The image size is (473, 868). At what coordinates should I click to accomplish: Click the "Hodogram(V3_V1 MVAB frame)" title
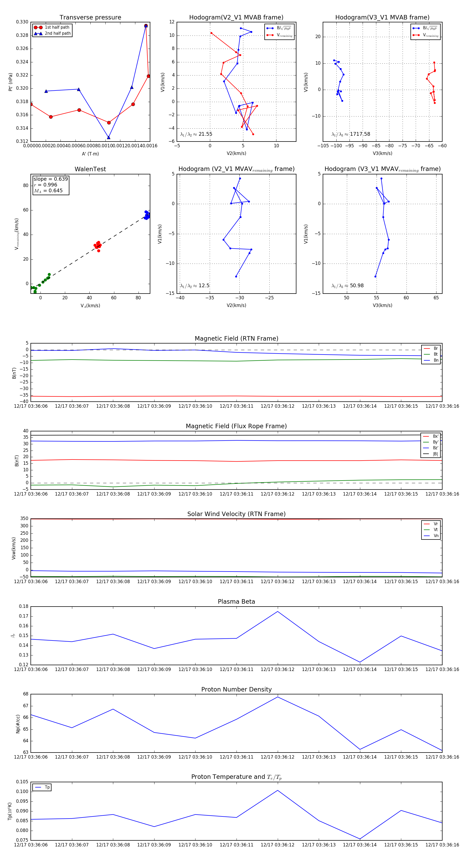[382, 17]
